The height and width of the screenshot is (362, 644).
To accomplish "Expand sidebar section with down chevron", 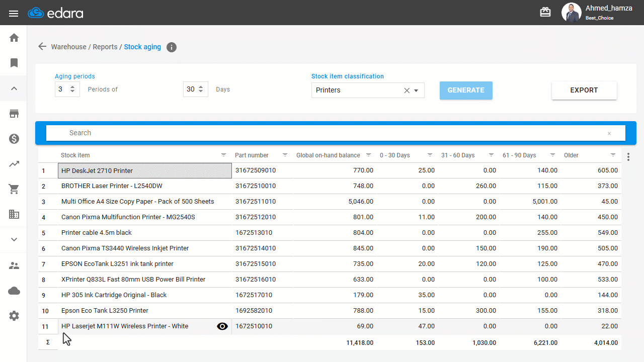I will [x=14, y=240].
